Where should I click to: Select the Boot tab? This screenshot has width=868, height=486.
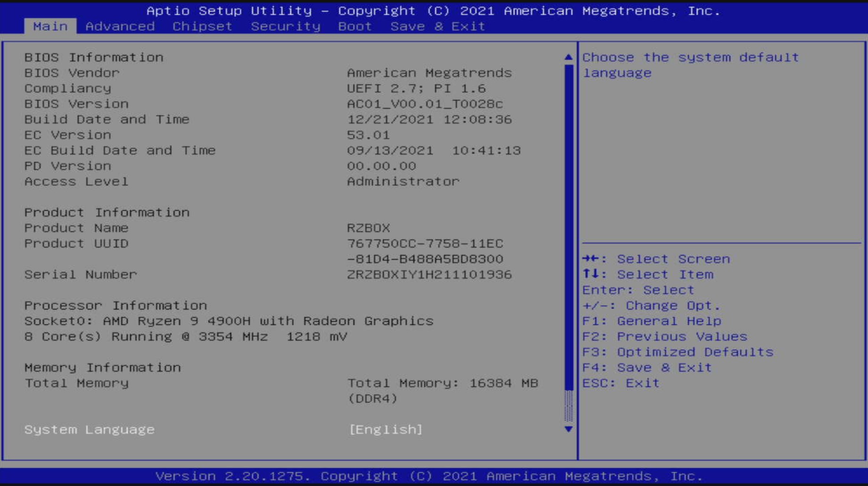pyautogui.click(x=355, y=26)
